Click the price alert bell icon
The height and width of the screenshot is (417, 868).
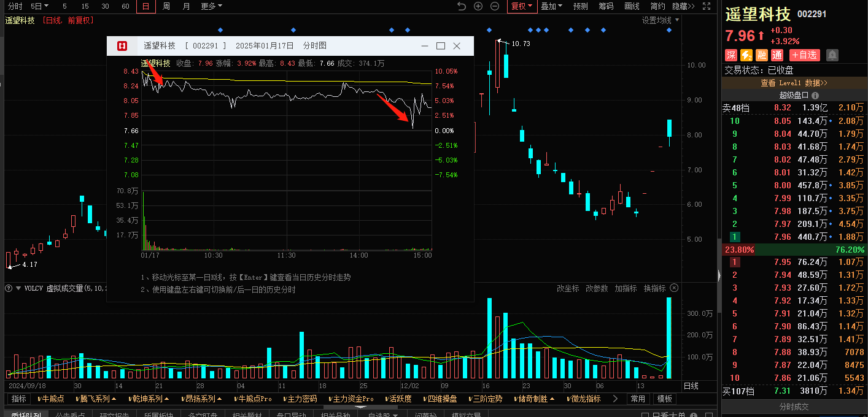click(x=832, y=55)
